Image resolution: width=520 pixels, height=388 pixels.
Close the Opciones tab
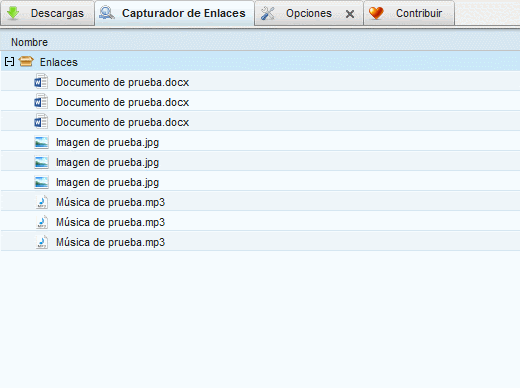(350, 14)
